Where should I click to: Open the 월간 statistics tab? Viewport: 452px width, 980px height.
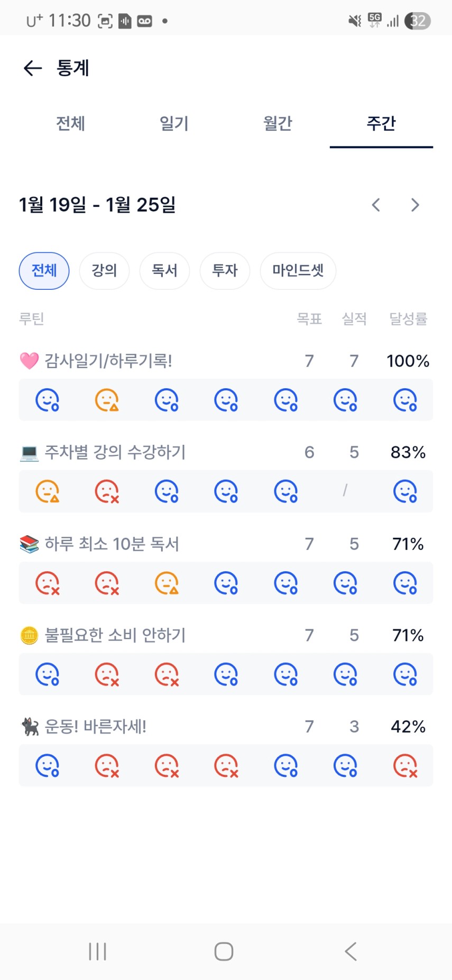point(278,123)
